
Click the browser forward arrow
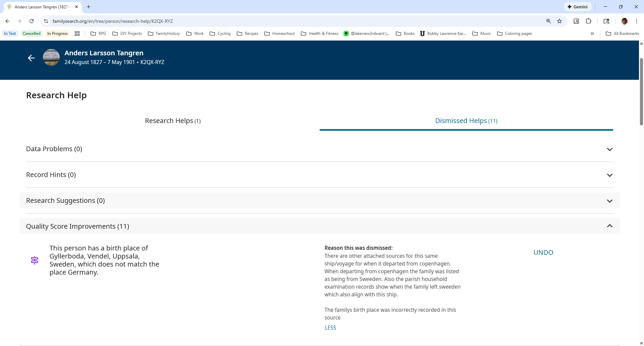(x=19, y=21)
